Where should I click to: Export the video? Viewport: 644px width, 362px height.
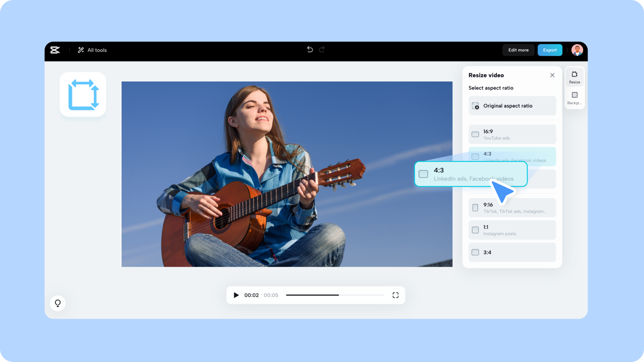coord(550,50)
